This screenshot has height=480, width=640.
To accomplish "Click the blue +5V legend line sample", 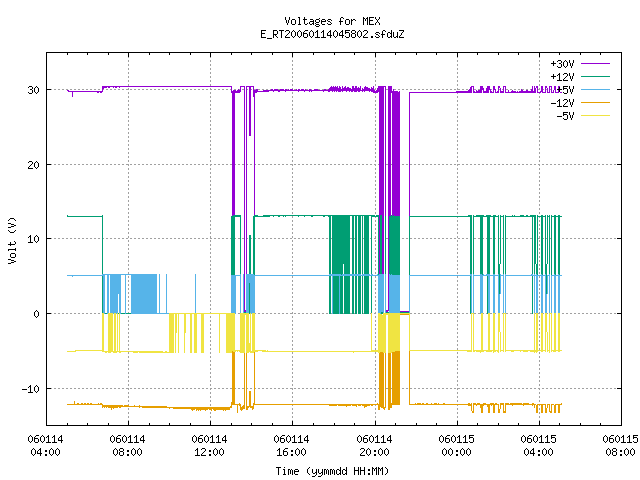I will 595,89.
